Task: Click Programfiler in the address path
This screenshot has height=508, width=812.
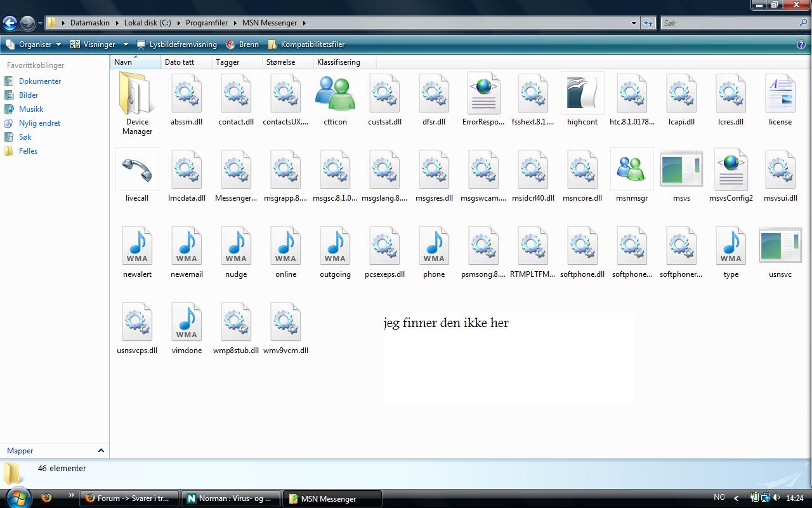Action: click(x=207, y=23)
